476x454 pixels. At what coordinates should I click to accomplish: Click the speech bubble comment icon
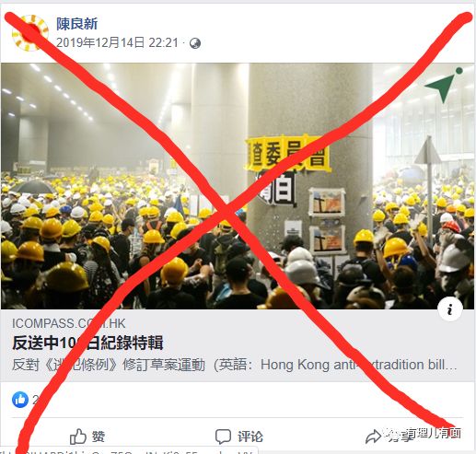tap(223, 437)
